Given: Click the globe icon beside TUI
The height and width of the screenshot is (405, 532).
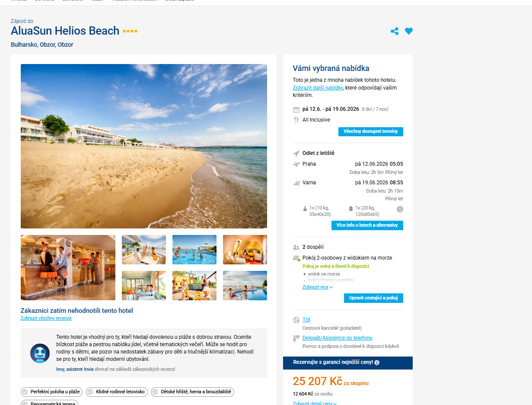Looking at the screenshot, I should [x=296, y=320].
